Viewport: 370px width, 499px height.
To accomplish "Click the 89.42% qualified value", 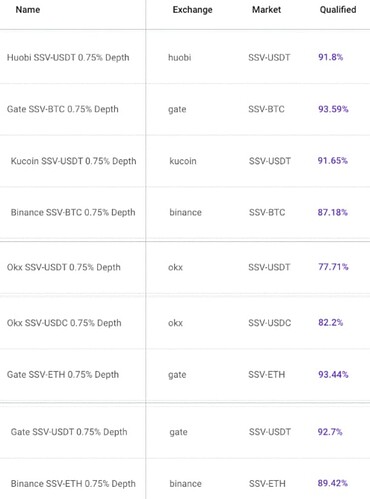I will tap(332, 483).
